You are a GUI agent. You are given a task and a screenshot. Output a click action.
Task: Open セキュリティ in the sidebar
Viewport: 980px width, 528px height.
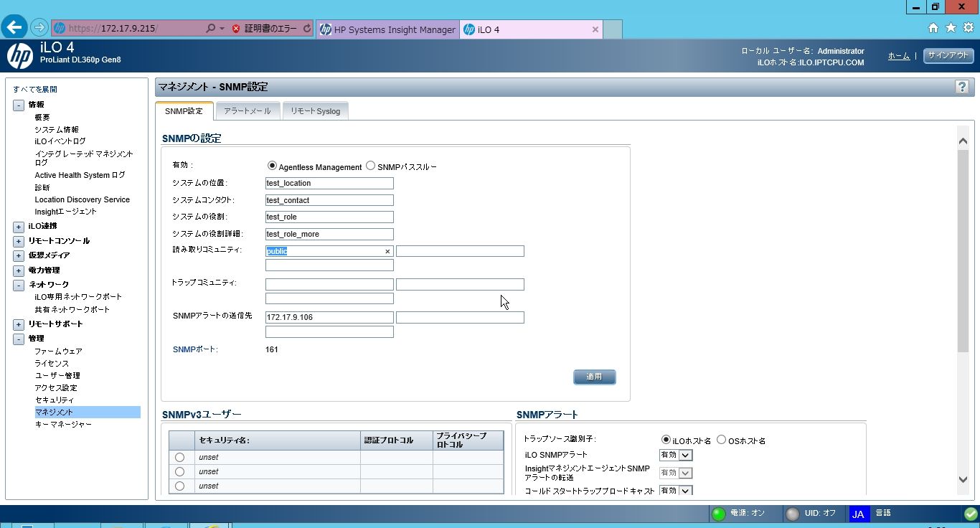pos(55,400)
